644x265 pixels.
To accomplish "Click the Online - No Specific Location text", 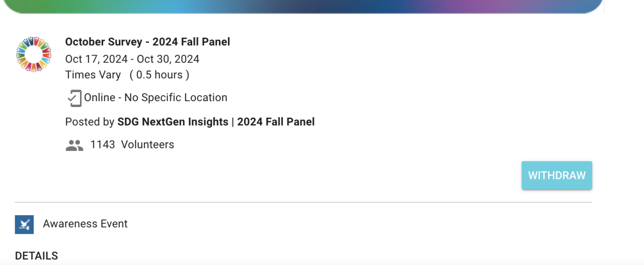I will pyautogui.click(x=155, y=98).
